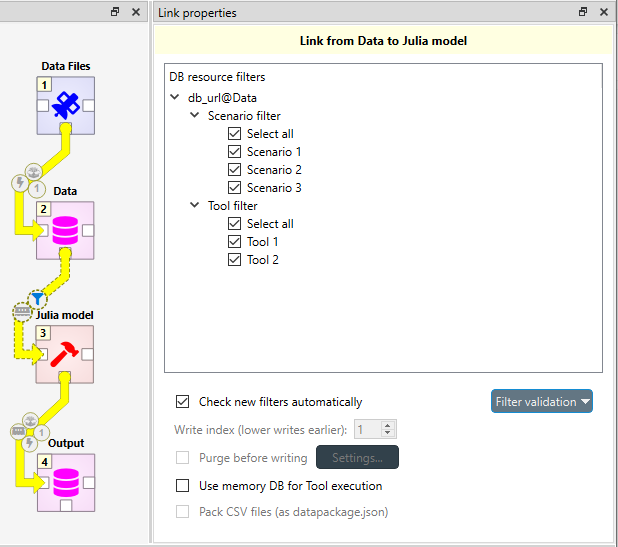Toggle Scenario filter Select all checkbox
Viewport: 618px width, 547px height.
point(235,134)
